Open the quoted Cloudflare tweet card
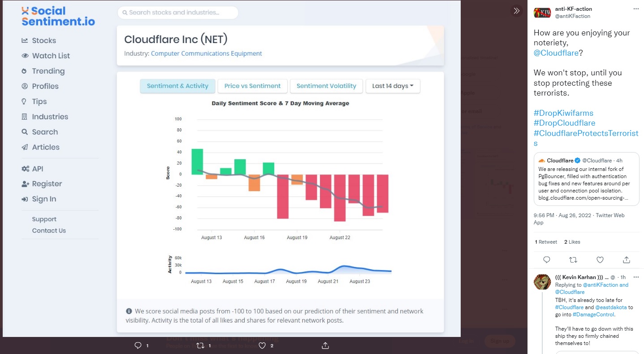644x354 pixels. pos(586,179)
